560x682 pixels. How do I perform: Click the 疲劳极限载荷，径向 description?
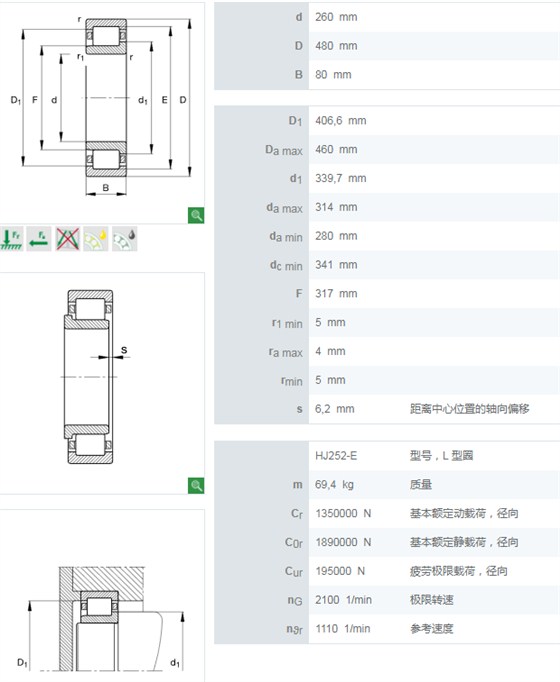(459, 571)
